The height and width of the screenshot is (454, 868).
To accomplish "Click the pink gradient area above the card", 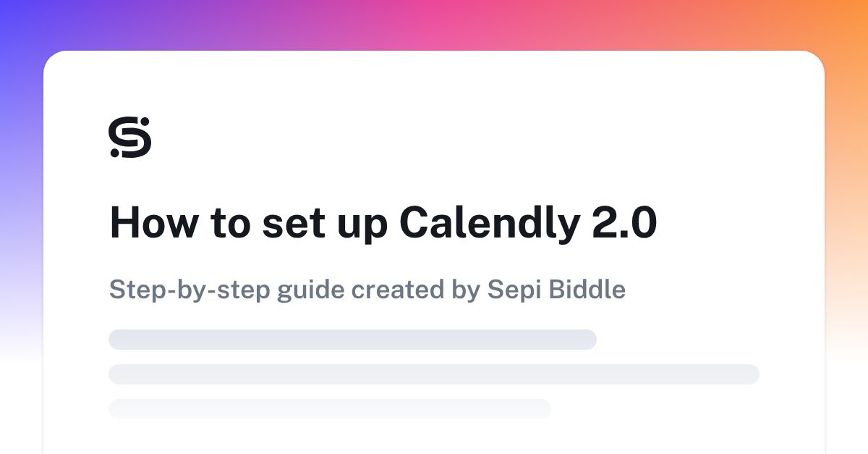I will point(434,22).
